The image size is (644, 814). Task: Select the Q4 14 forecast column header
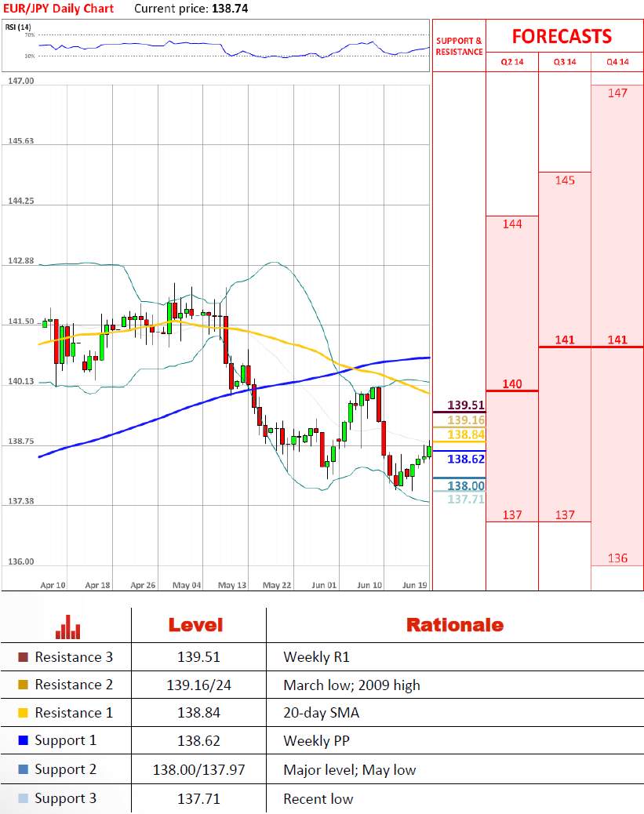point(617,62)
